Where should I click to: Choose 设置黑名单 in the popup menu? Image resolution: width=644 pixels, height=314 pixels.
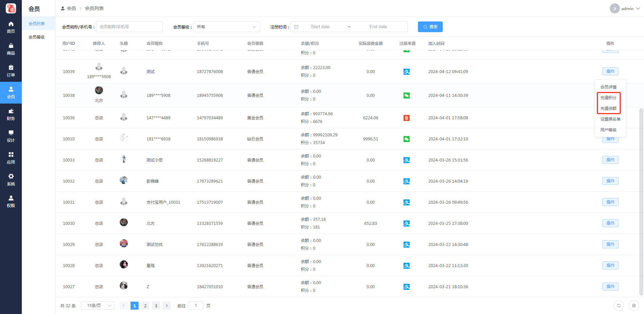(x=610, y=119)
